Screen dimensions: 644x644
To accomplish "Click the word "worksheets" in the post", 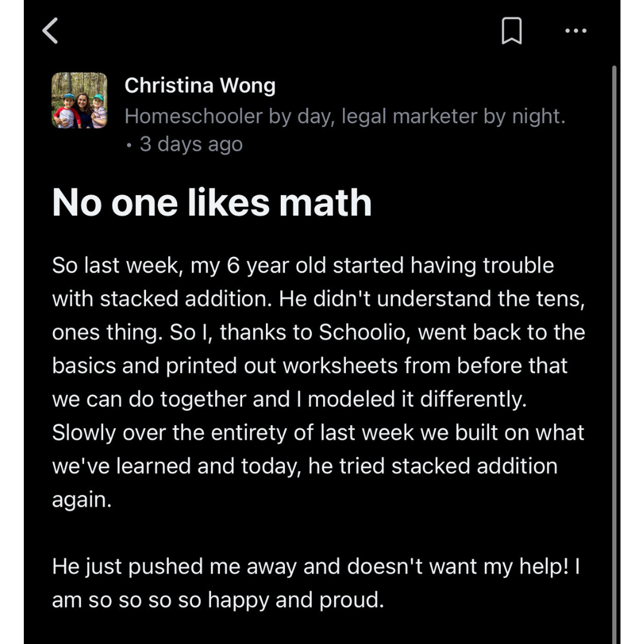I will pos(340,366).
